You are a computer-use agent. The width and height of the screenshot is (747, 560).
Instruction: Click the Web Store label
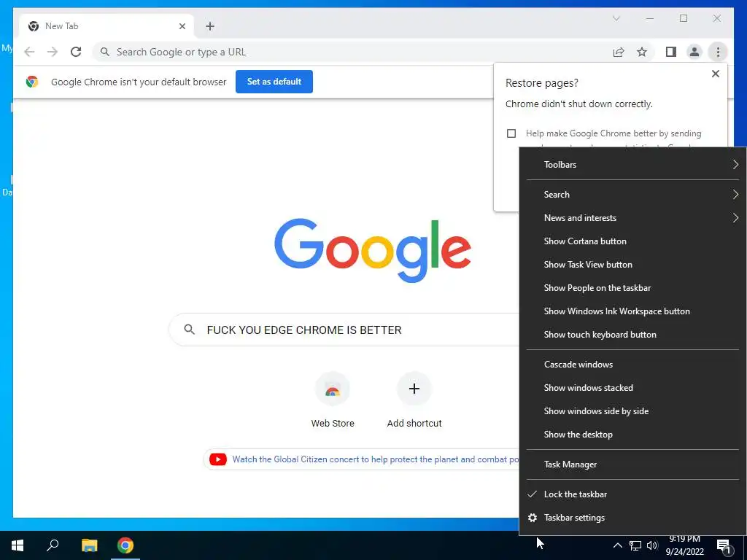click(333, 424)
